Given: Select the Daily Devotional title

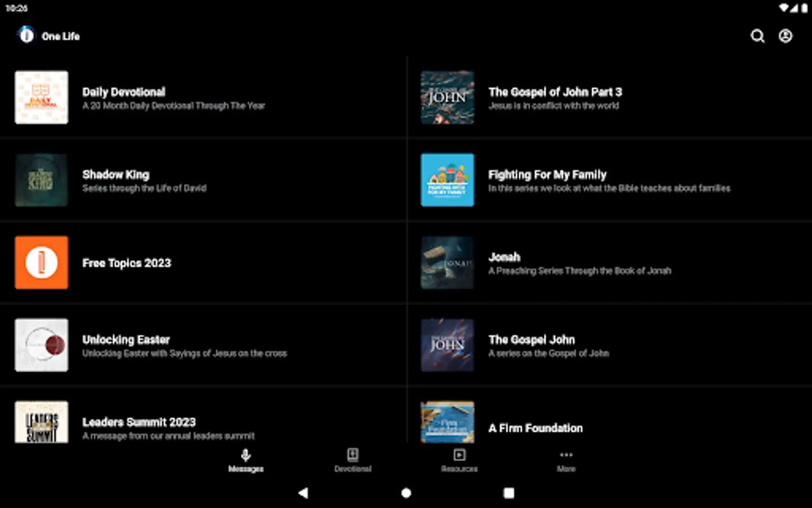Looking at the screenshot, I should tap(124, 92).
